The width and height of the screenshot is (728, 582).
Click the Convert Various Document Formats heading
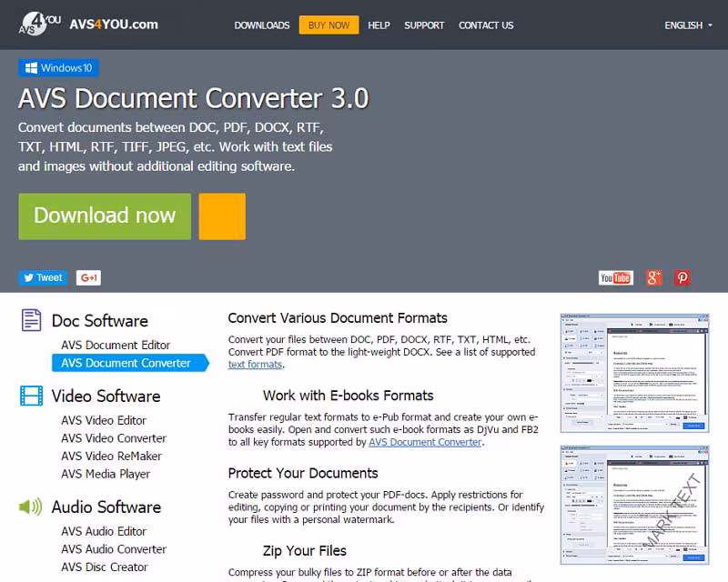tap(338, 318)
